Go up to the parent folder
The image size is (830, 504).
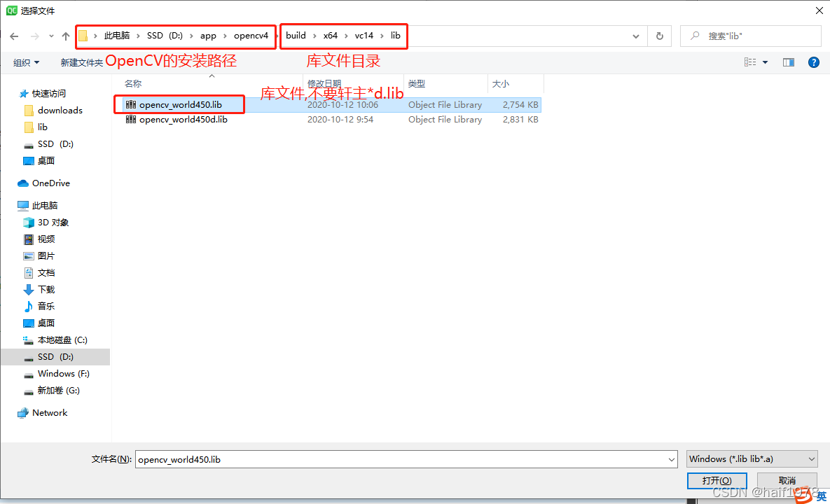[x=65, y=36]
